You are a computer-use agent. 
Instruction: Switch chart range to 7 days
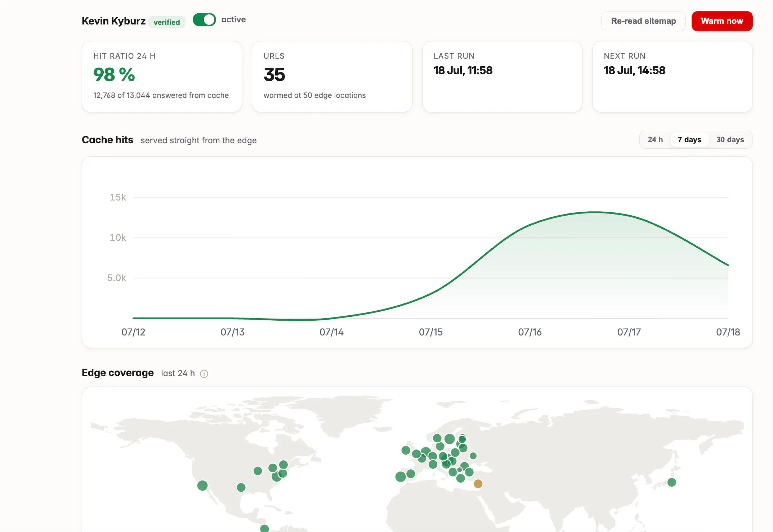[689, 140]
